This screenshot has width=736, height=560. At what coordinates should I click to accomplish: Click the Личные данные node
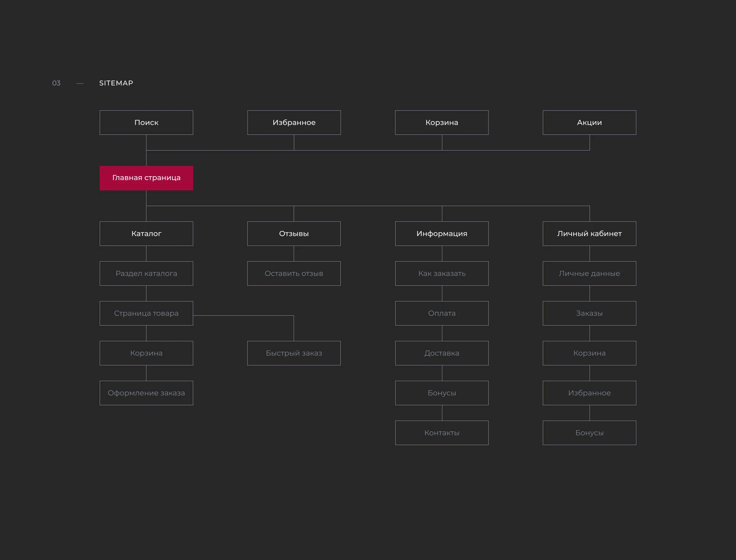tap(589, 273)
